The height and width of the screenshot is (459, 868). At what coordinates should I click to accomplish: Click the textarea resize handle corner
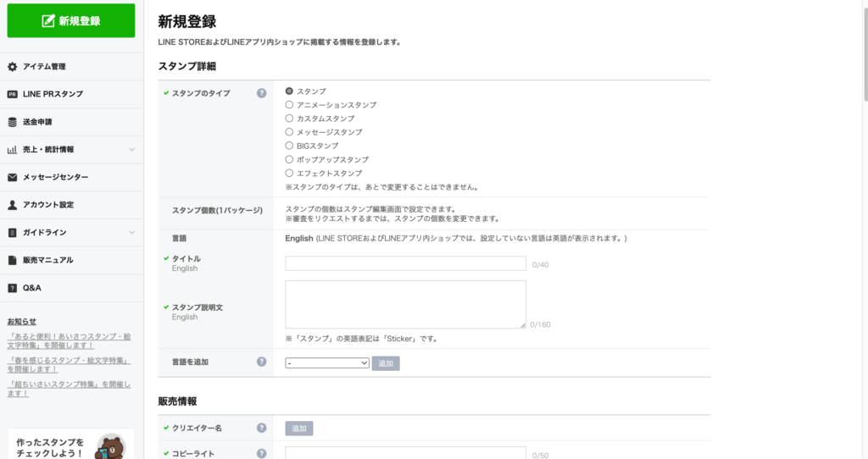pos(522,325)
